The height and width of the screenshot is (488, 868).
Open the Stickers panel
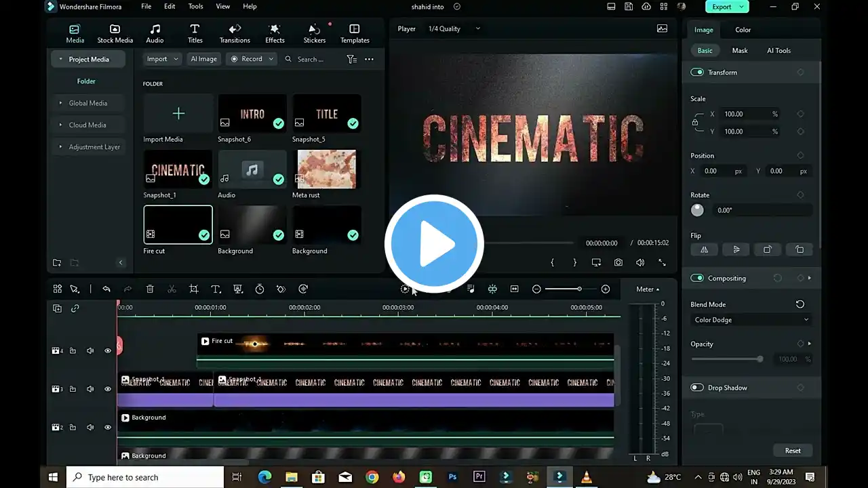pos(314,33)
